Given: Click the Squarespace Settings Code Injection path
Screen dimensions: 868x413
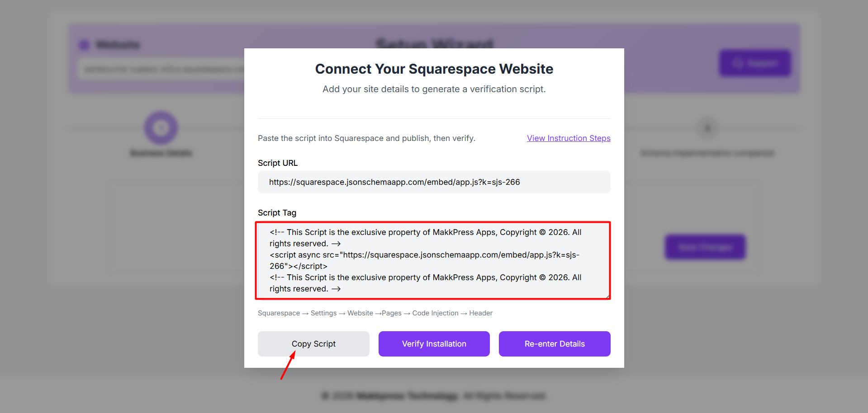Looking at the screenshot, I should pyautogui.click(x=375, y=313).
